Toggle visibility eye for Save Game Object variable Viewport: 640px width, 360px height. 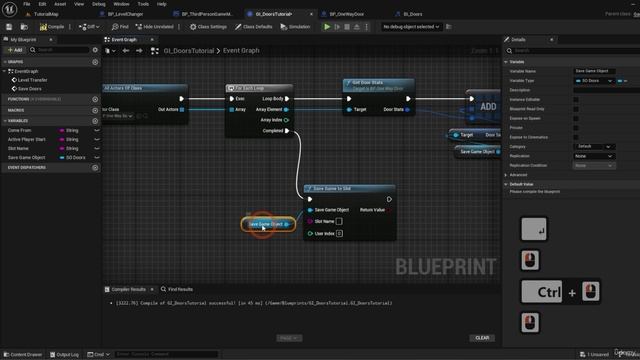click(x=97, y=158)
